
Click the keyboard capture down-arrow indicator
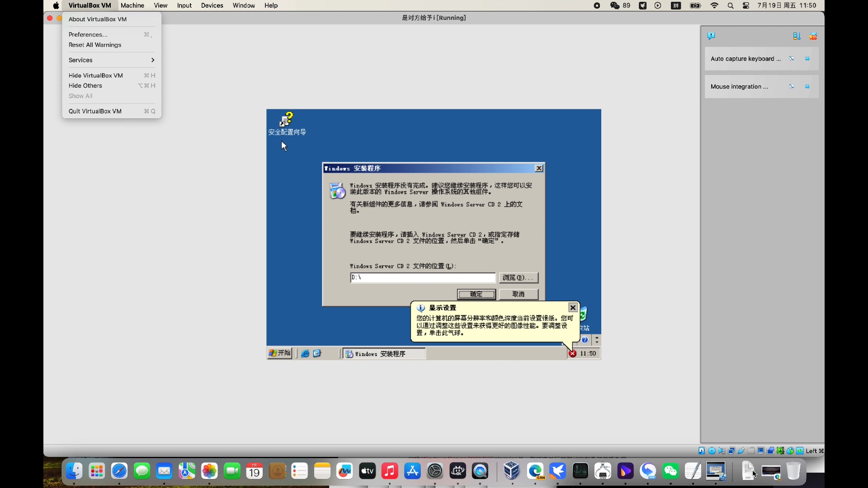tap(800, 450)
